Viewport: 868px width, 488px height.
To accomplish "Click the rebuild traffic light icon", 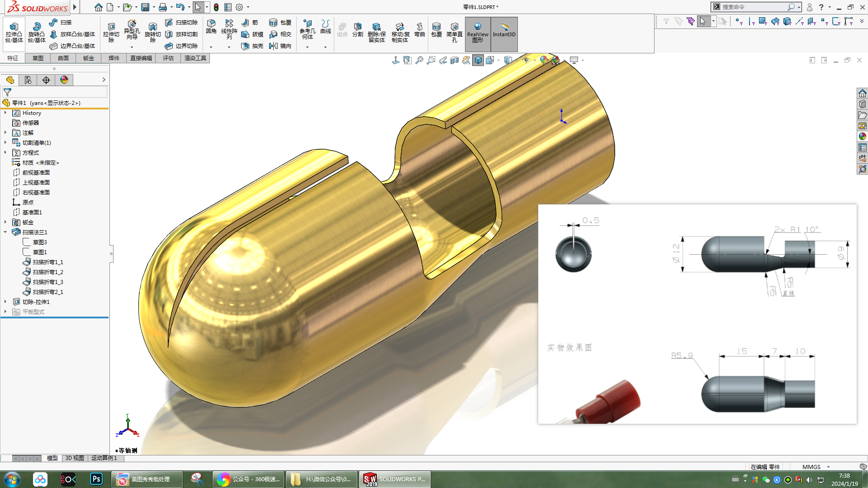I will pyautogui.click(x=216, y=7).
